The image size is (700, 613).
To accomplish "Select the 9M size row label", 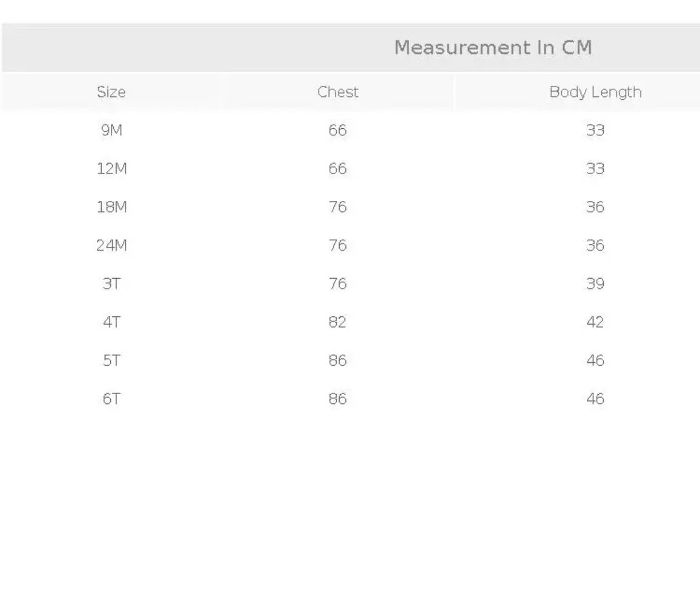I will [111, 130].
